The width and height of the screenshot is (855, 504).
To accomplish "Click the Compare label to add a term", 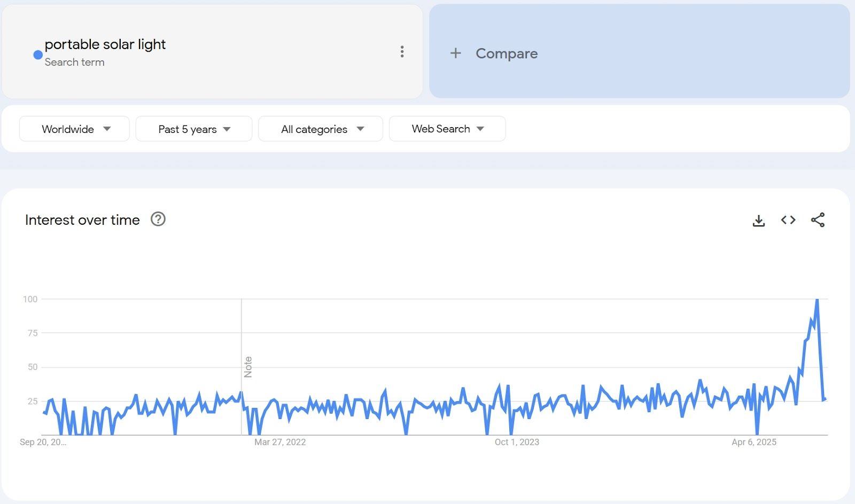I will [x=507, y=53].
